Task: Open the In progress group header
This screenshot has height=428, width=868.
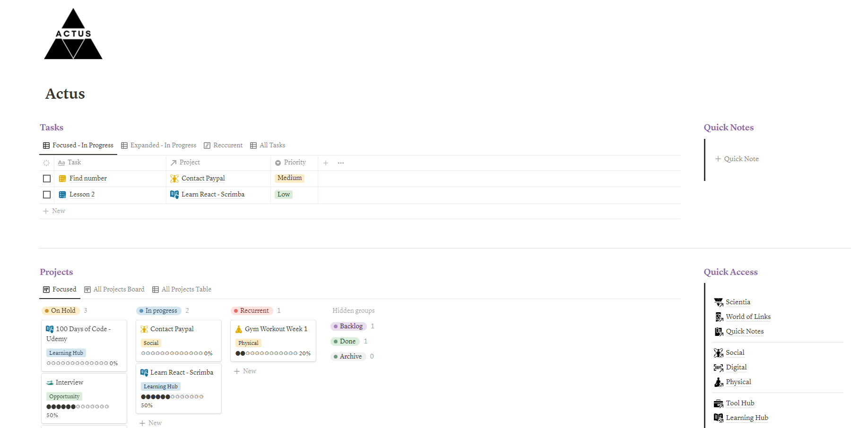Action: point(159,311)
